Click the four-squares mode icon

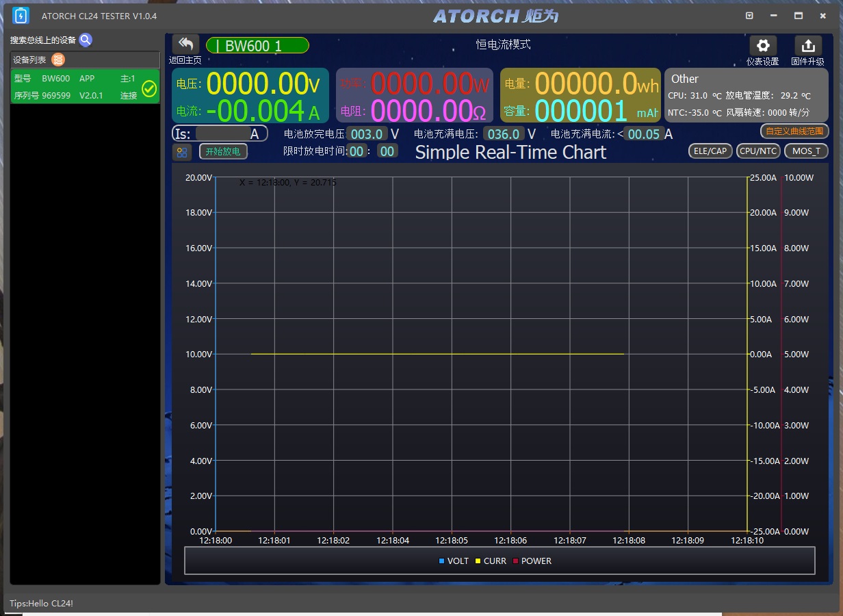click(x=182, y=152)
